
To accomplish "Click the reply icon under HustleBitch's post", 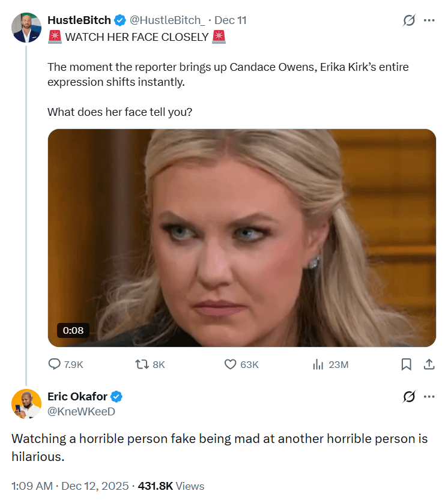I will pyautogui.click(x=55, y=364).
